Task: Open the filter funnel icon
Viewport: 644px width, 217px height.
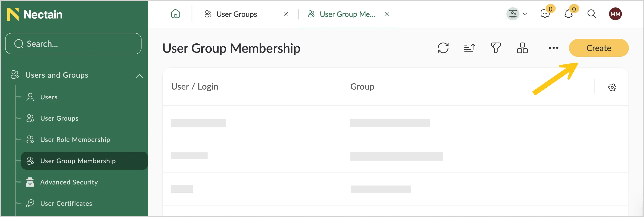Action: click(x=496, y=48)
